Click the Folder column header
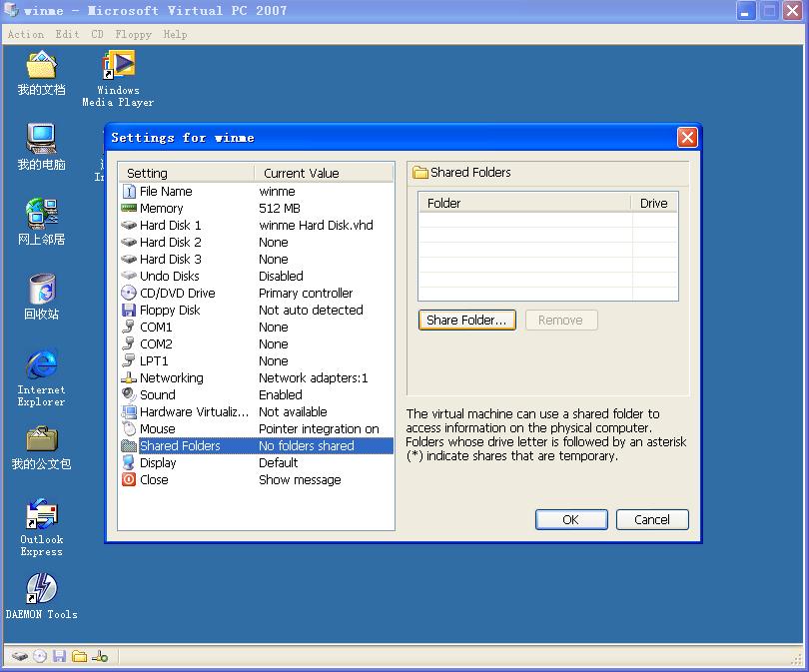The image size is (809, 672). pos(524,204)
